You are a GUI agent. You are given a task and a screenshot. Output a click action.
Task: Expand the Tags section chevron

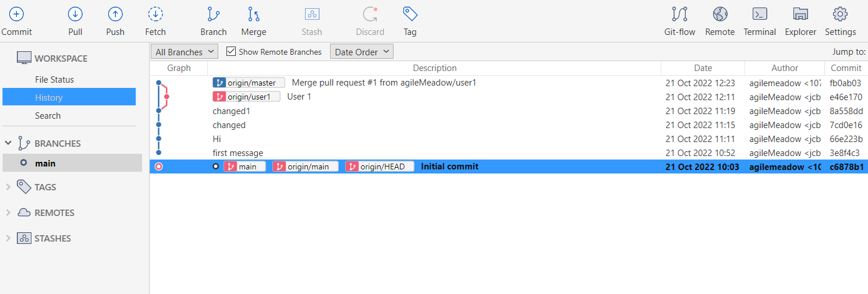coord(8,187)
